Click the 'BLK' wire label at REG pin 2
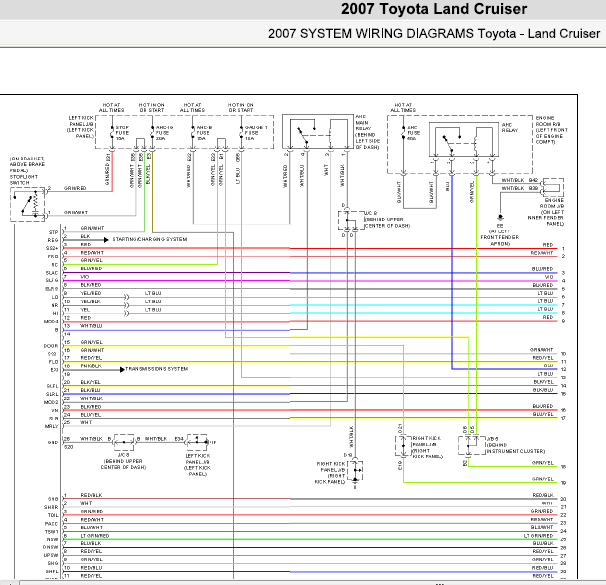The width and height of the screenshot is (606, 585). [85, 236]
